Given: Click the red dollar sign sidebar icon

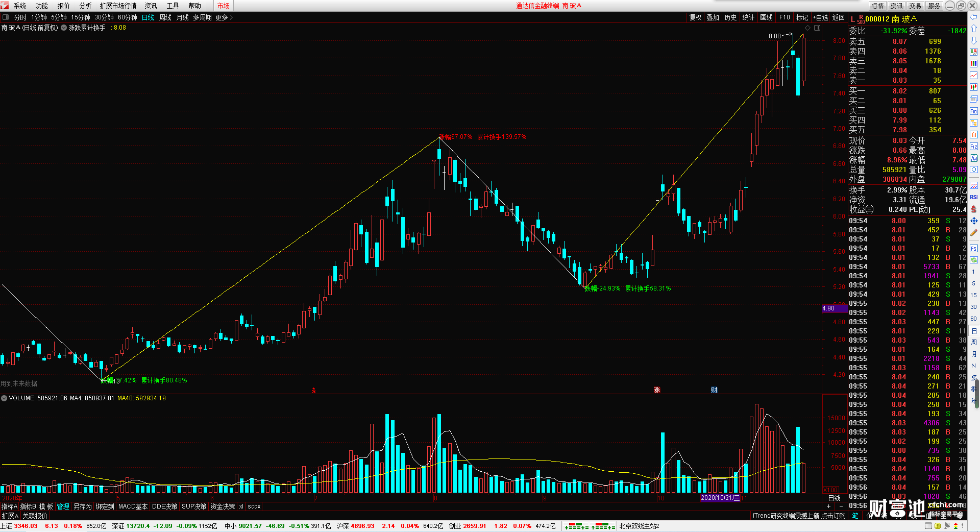Looking at the screenshot, I should click(x=974, y=209).
